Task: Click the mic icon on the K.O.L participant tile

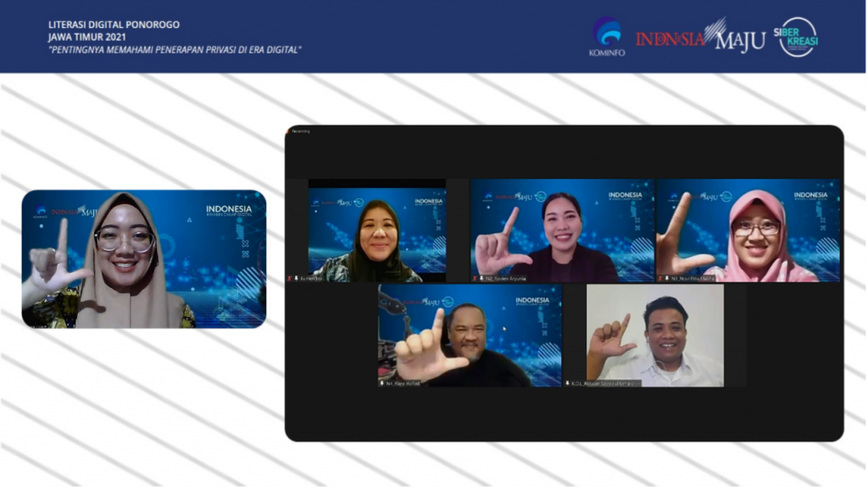Action: (x=568, y=383)
